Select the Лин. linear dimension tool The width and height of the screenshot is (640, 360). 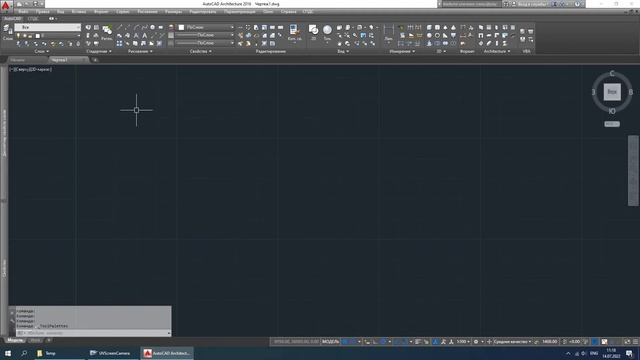click(389, 32)
